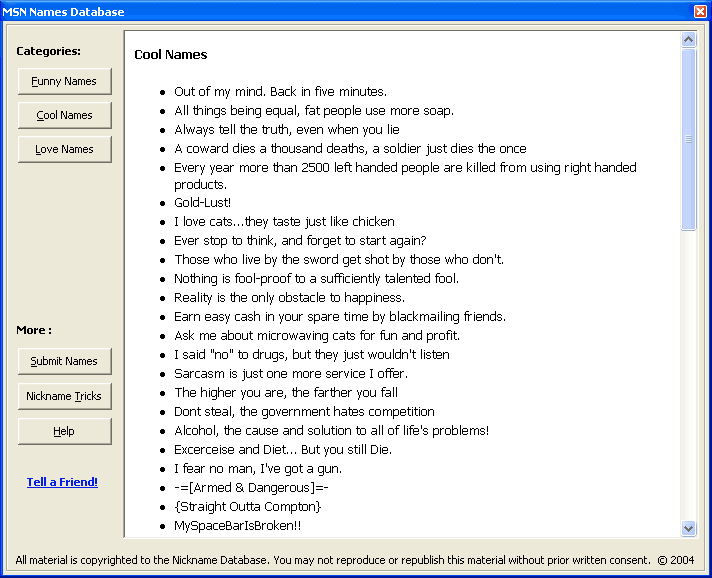Click the vertical scrollbar thumb
Viewport: 712px width, 578px height.
688,139
